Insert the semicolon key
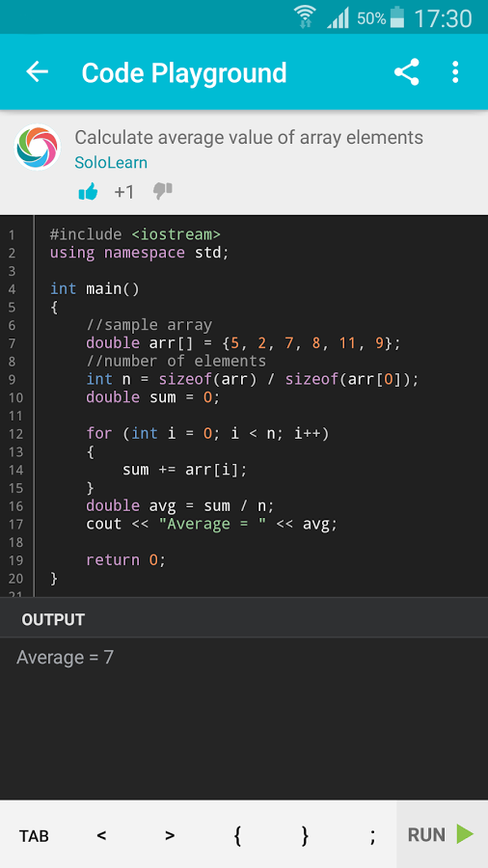 (373, 836)
